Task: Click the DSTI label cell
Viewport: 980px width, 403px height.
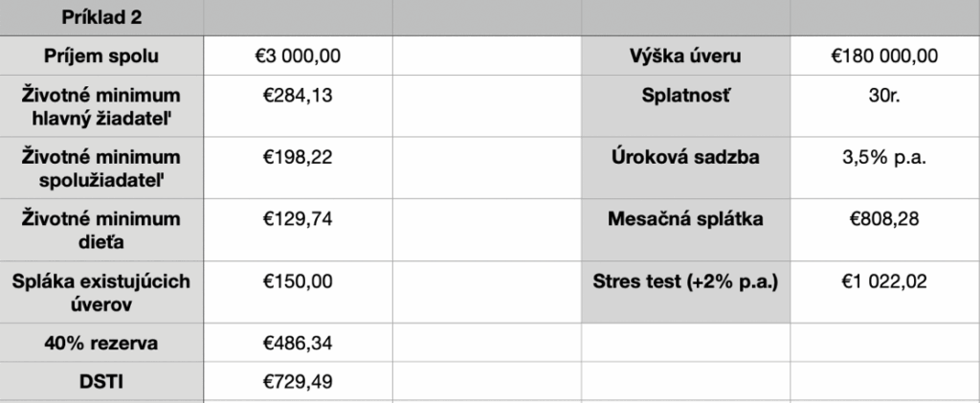Action: click(101, 381)
